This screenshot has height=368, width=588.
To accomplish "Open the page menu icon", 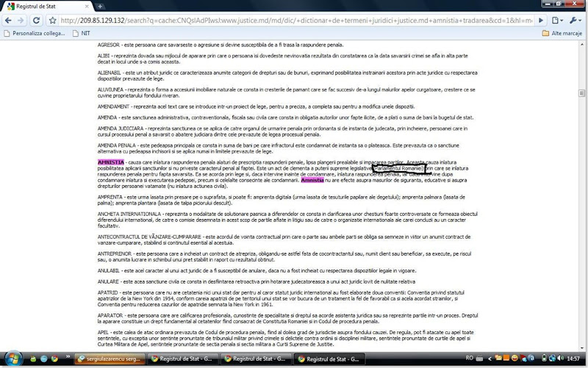I will pos(557,21).
